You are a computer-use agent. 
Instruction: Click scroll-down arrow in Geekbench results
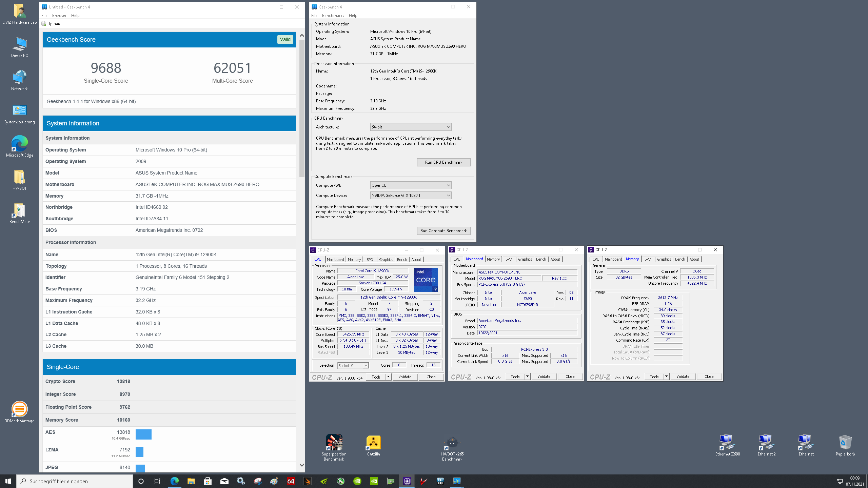302,465
